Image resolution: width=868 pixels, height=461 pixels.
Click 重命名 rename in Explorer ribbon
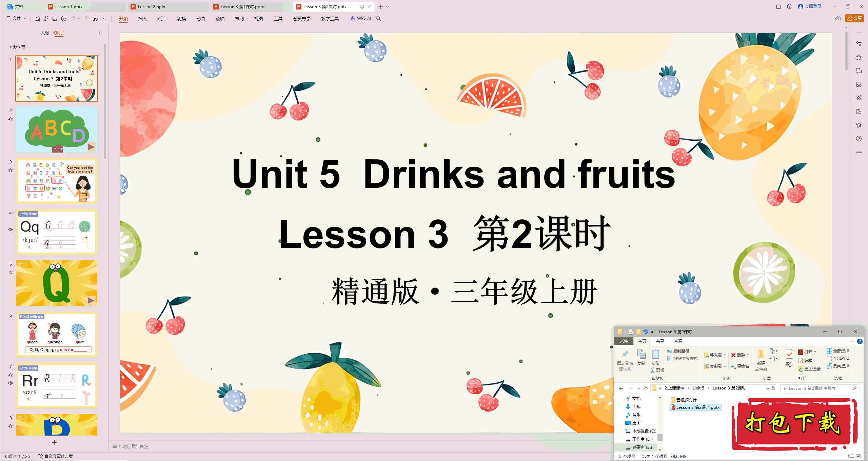coord(740,366)
